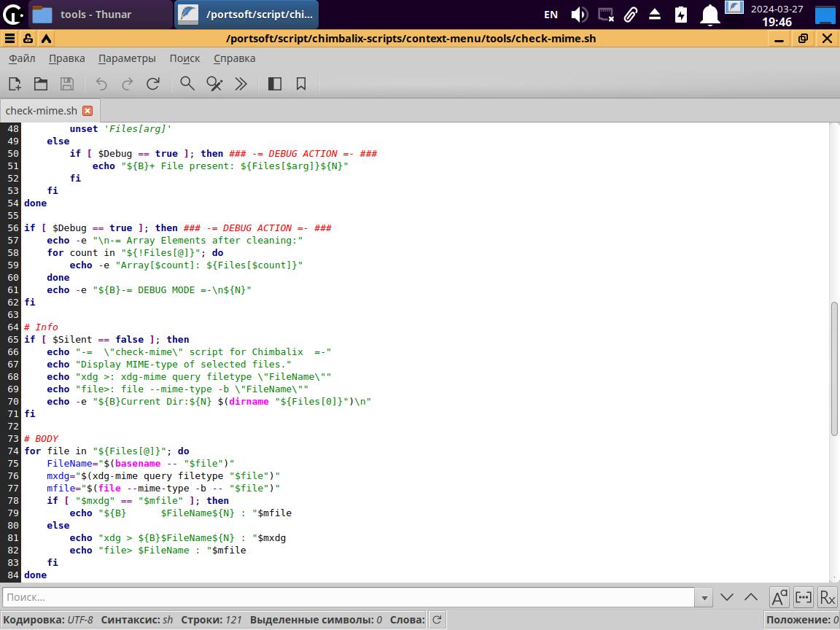This screenshot has width=840, height=630.
Task: Click the double-chevron jump-to icon
Action: tap(241, 84)
